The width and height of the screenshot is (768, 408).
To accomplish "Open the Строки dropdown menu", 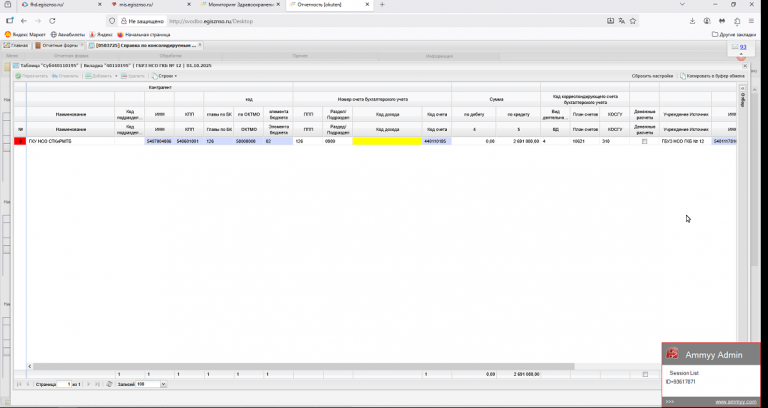I will [x=164, y=76].
